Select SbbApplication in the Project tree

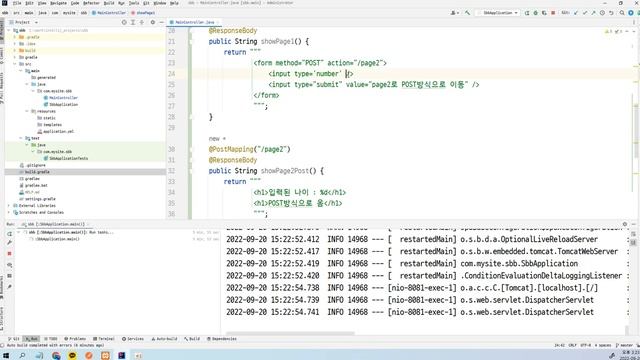60,104
